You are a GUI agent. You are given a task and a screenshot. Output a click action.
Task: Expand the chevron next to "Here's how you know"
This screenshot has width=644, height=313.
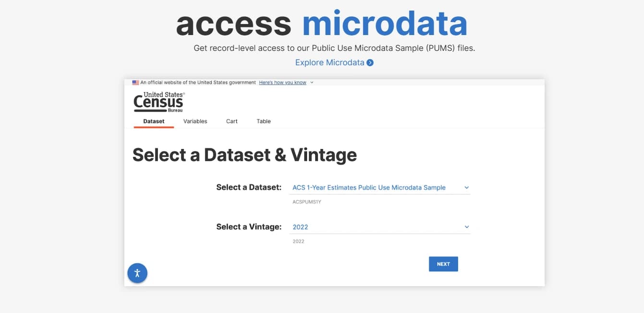[312, 83]
